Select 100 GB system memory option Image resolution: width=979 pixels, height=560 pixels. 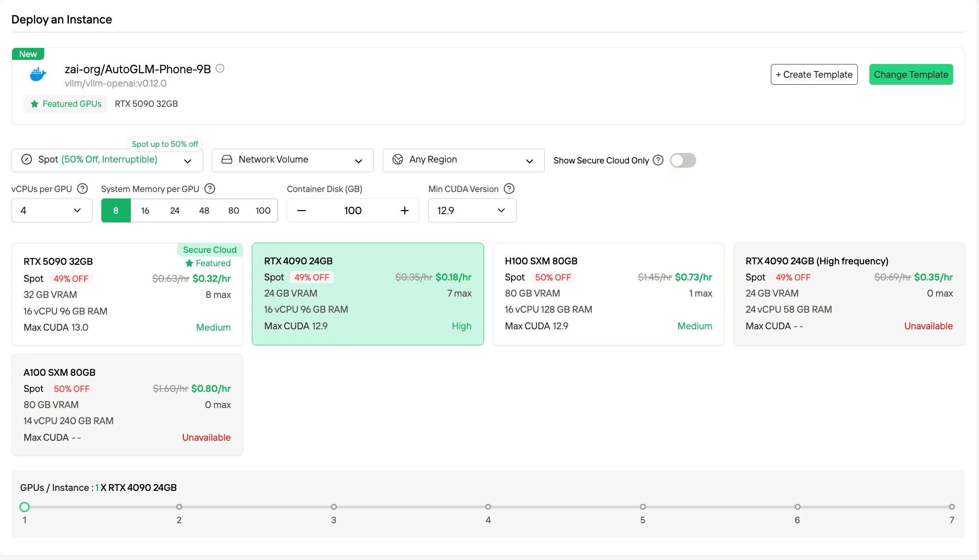pos(263,210)
